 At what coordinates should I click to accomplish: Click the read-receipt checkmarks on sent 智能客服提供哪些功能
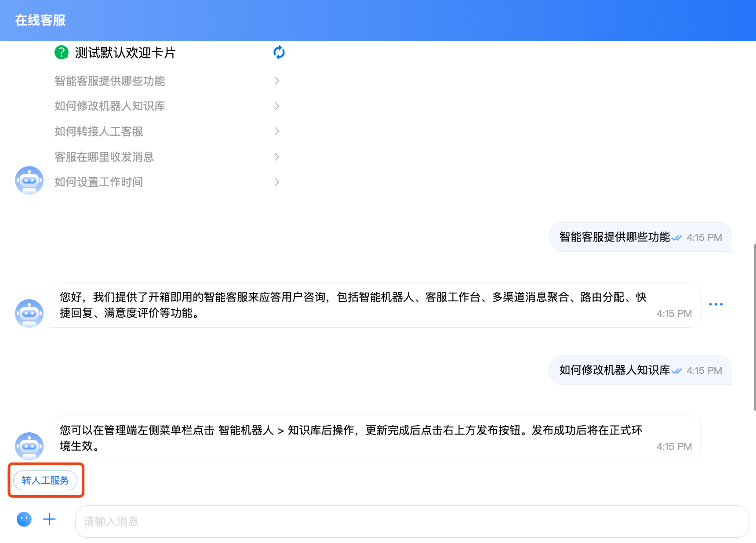677,238
